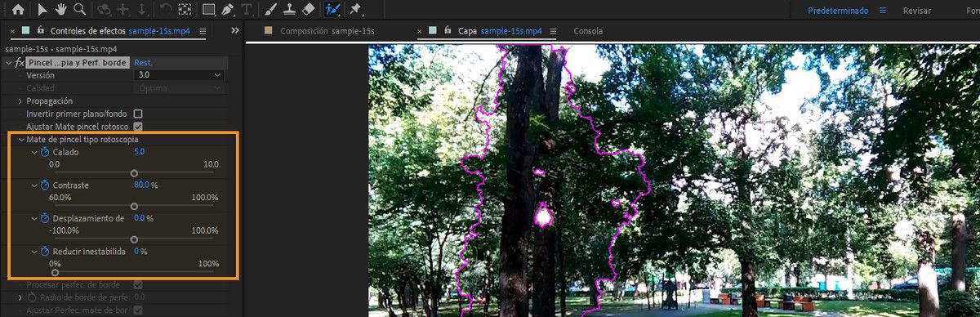Click the Desplazamiento de value 0.0
Viewport: 980px width, 317px height.
click(139, 218)
